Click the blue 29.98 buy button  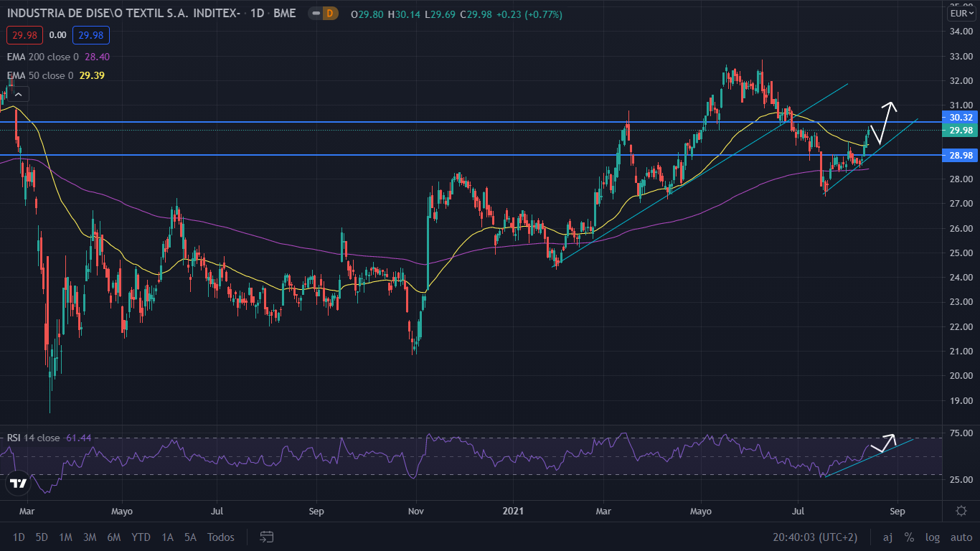90,34
